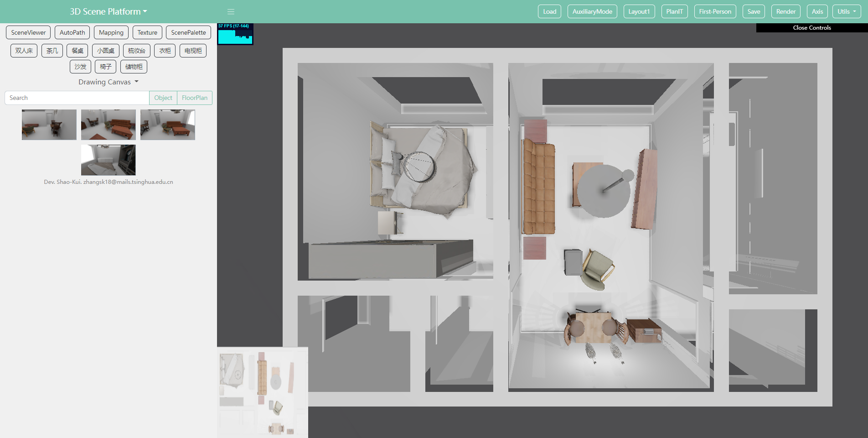This screenshot has height=438, width=868.
Task: Select the 餐桌 category button
Action: click(77, 51)
